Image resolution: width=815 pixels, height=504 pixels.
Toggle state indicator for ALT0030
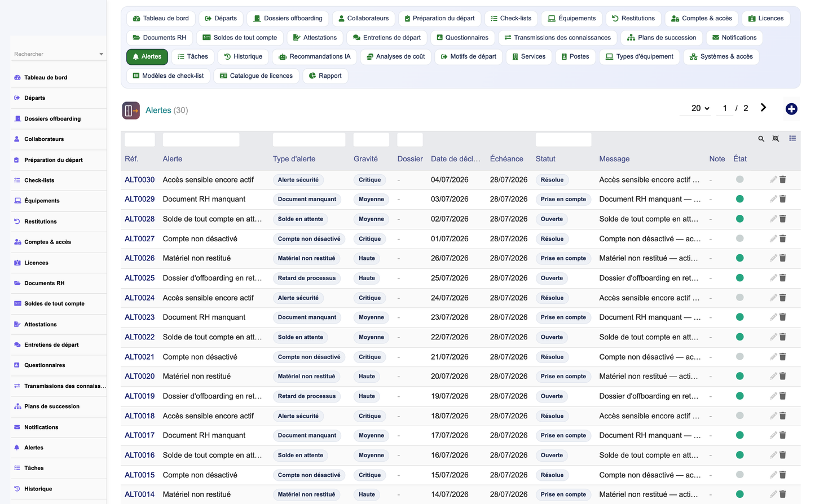pos(739,179)
